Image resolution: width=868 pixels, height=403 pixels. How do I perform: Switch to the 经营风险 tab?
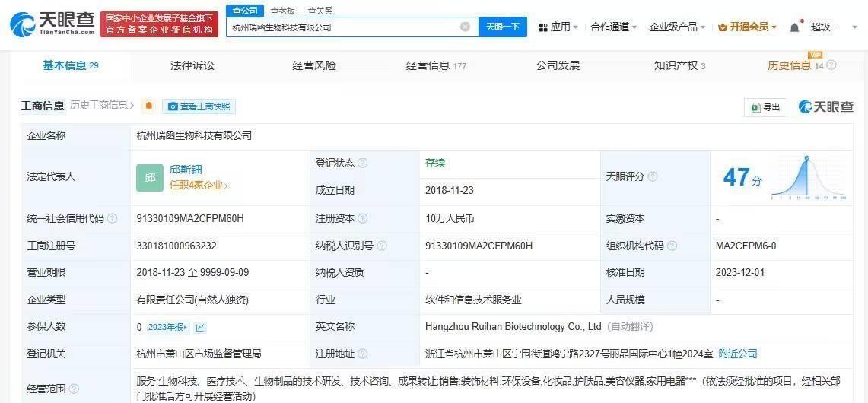tap(314, 65)
